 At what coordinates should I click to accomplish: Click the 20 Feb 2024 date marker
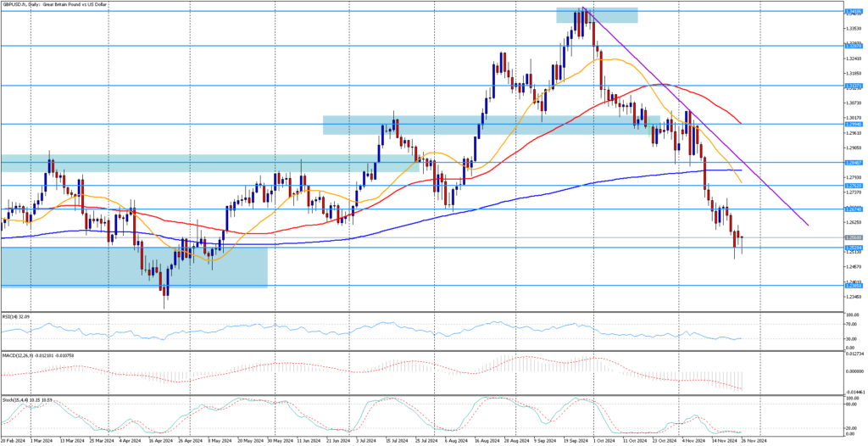point(14,441)
